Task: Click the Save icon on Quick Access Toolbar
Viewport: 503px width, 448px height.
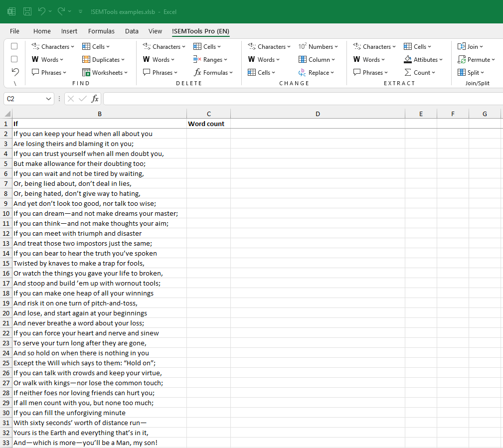Action: [27, 11]
